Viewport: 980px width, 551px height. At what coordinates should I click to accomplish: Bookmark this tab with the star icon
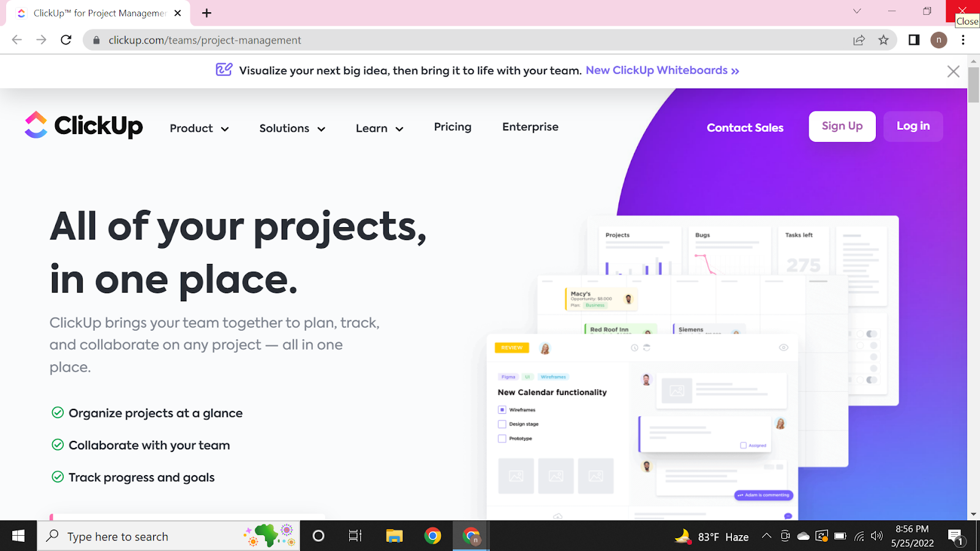(x=883, y=40)
